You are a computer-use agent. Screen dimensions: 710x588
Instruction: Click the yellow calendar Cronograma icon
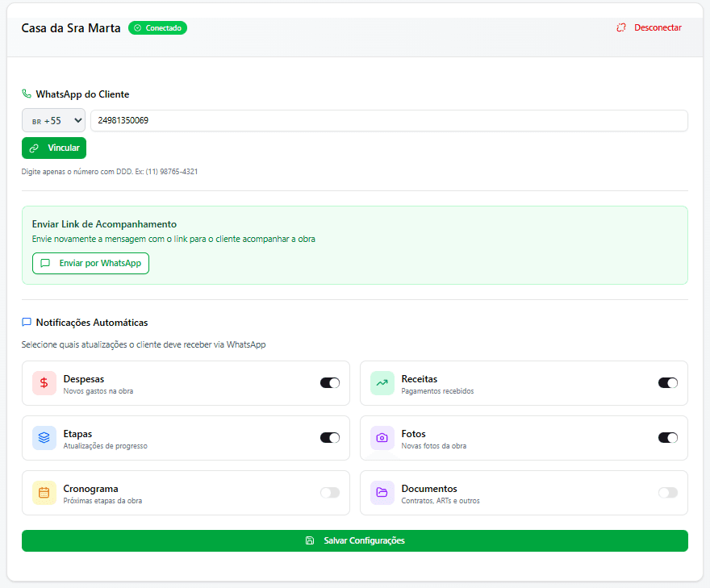44,493
